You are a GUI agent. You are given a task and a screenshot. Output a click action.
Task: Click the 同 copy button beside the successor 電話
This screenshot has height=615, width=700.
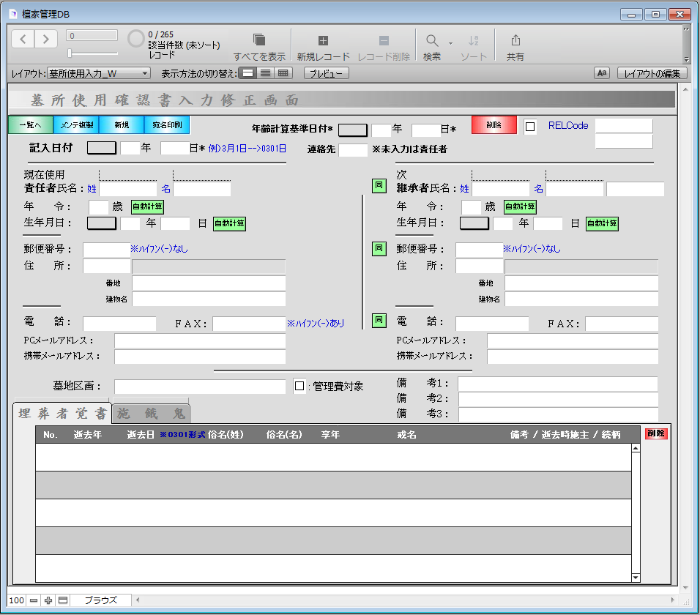pos(379,320)
